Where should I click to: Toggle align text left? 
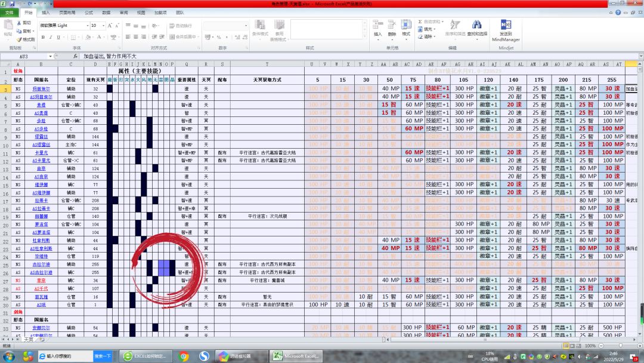pyautogui.click(x=128, y=37)
